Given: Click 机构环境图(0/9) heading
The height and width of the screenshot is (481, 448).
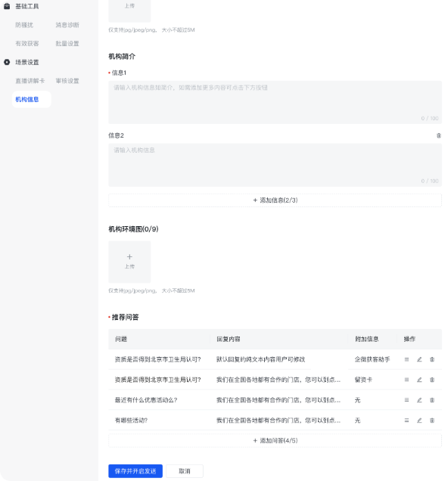Looking at the screenshot, I should [133, 229].
